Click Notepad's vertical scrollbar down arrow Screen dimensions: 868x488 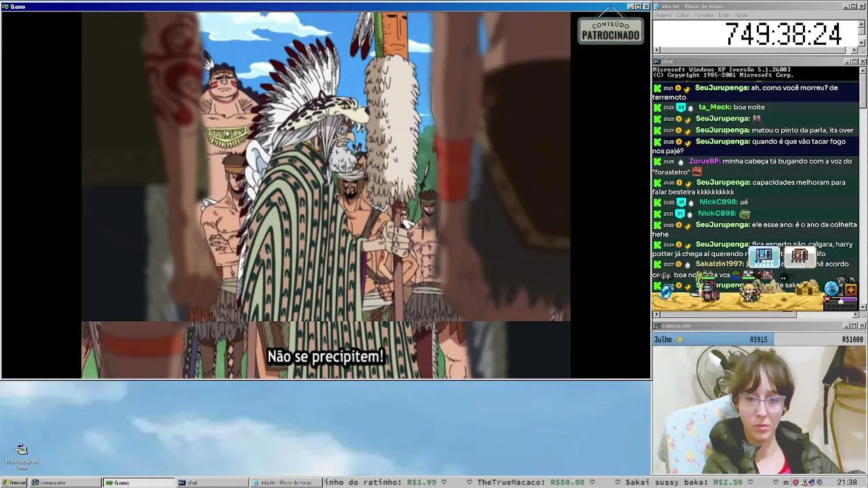[x=862, y=43]
